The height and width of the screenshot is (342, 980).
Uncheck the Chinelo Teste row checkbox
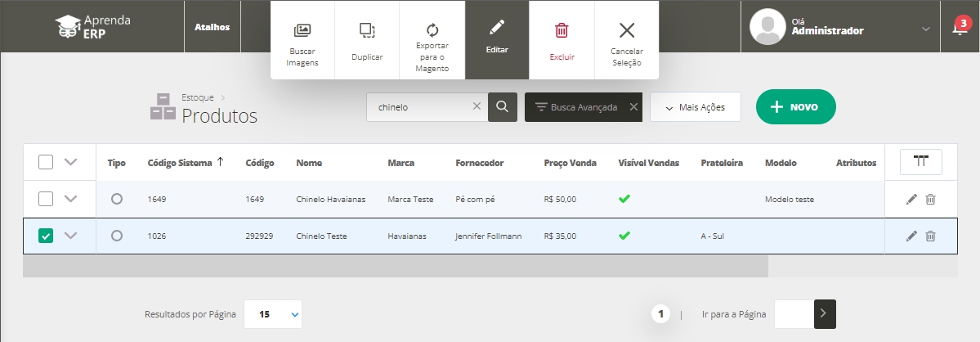click(x=47, y=236)
